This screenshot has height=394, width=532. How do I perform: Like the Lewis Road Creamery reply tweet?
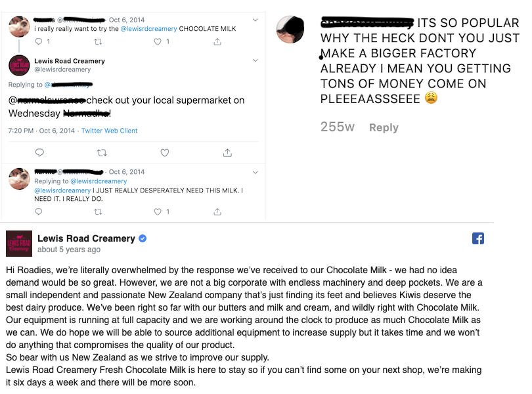[164, 152]
